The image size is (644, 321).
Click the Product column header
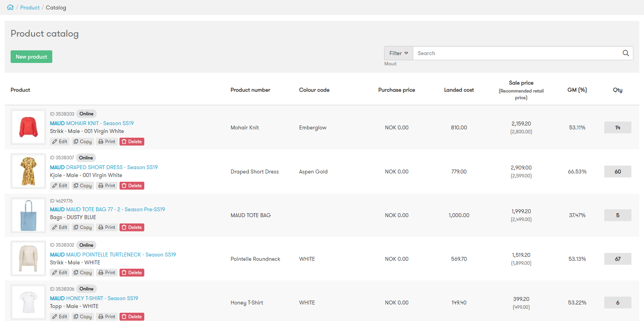click(x=20, y=90)
